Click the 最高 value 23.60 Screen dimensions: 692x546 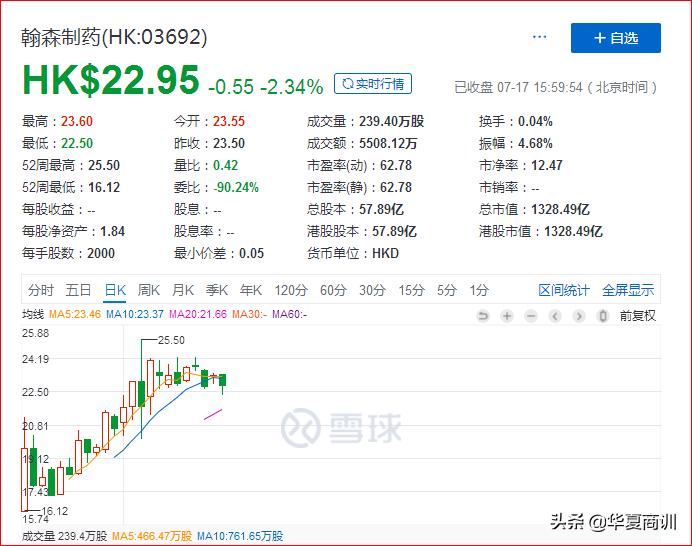point(77,121)
